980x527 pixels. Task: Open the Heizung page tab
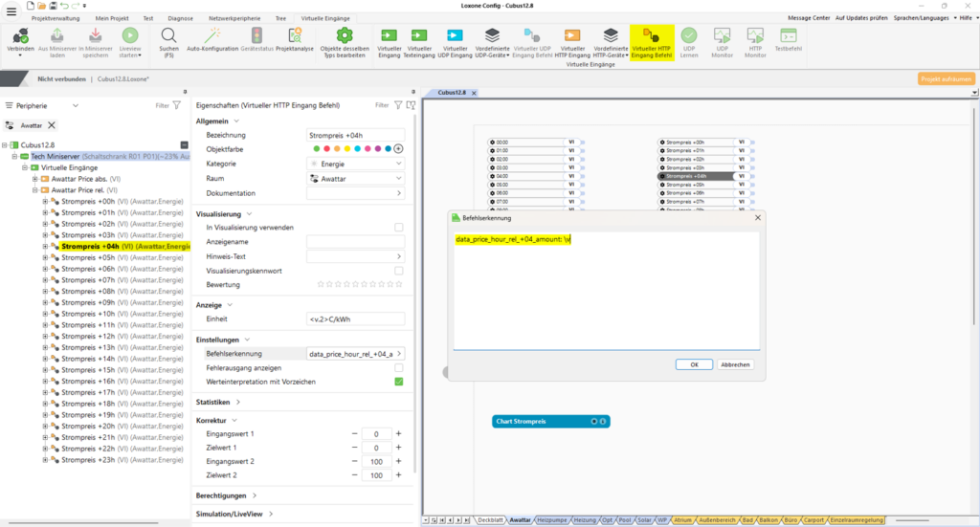[x=584, y=519]
